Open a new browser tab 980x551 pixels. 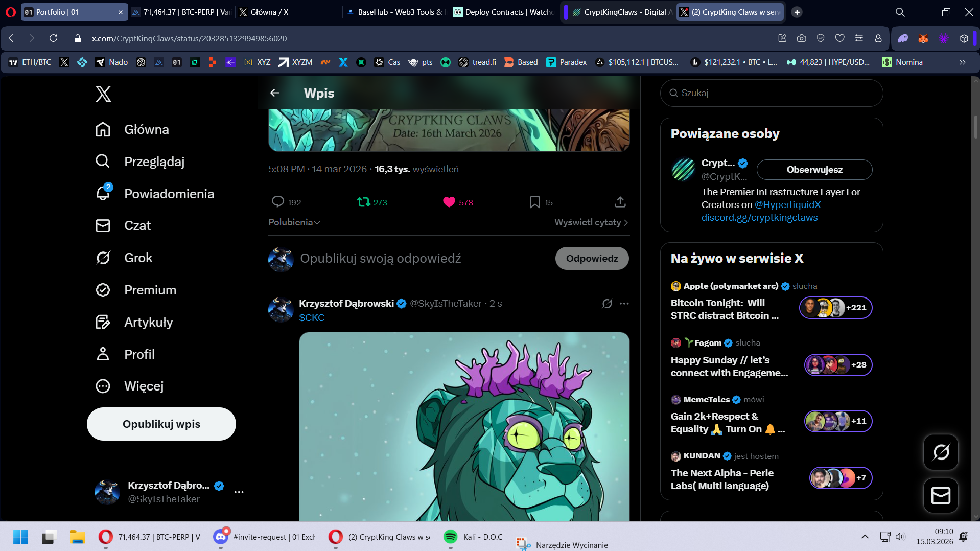797,12
